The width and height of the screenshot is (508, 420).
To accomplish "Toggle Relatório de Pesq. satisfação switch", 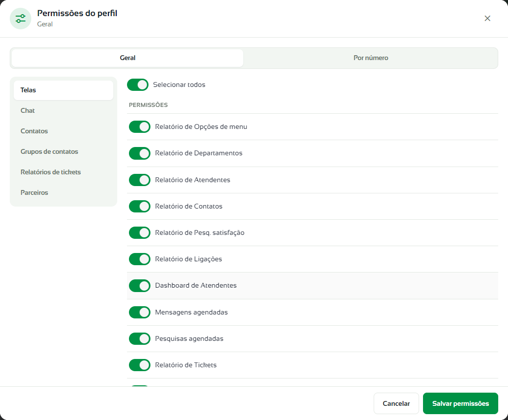I will pos(140,233).
